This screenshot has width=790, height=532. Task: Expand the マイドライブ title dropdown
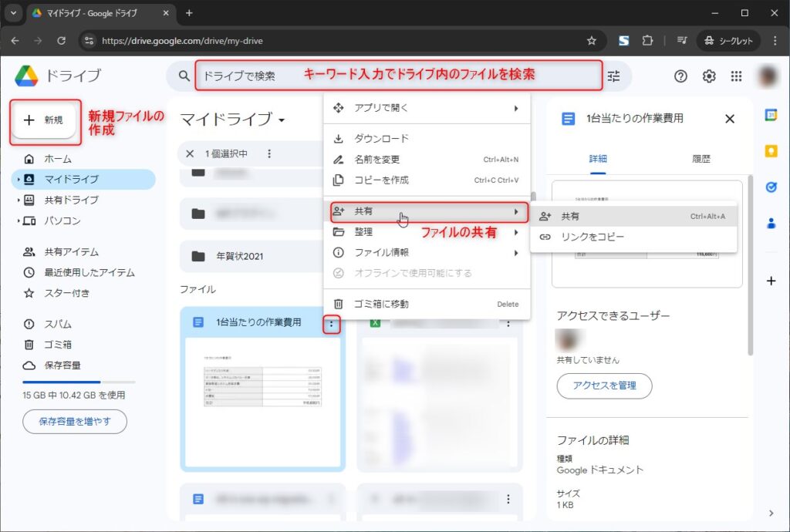282,120
